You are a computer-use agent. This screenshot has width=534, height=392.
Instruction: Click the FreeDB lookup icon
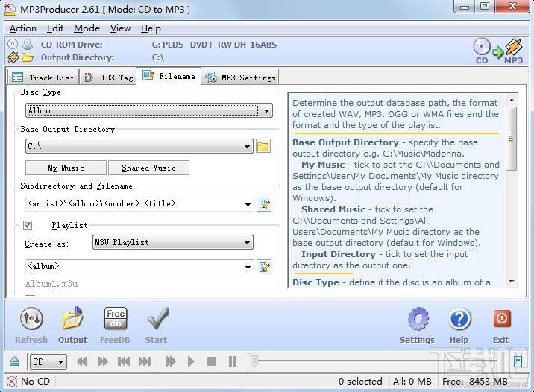[x=116, y=318]
